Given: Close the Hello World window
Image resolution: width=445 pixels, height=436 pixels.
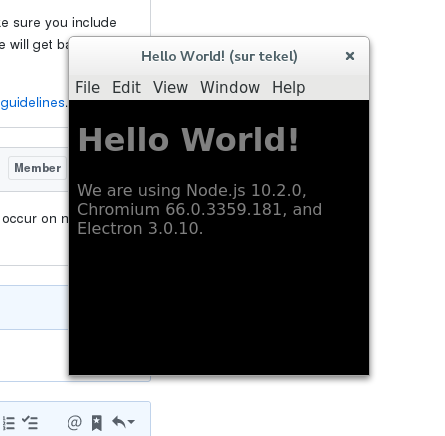Looking at the screenshot, I should [350, 56].
